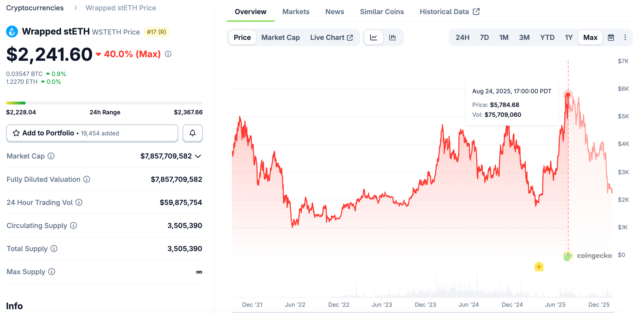
Task: Click the yellow star event marker on chart
Action: click(539, 267)
